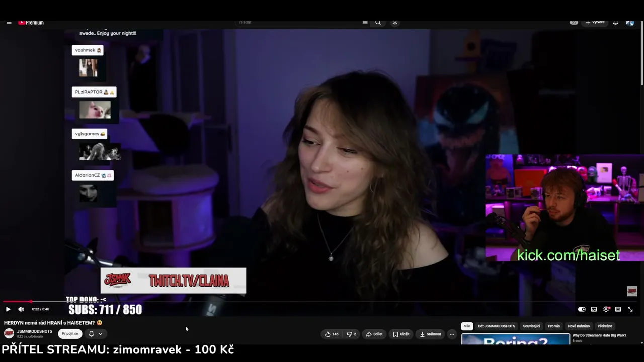Expand the subscription notification dropdown

100,334
